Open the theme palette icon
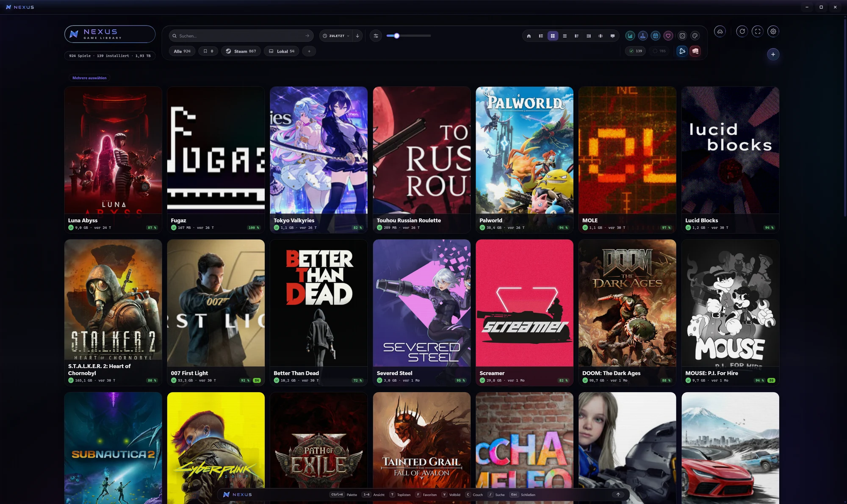 tap(695, 36)
